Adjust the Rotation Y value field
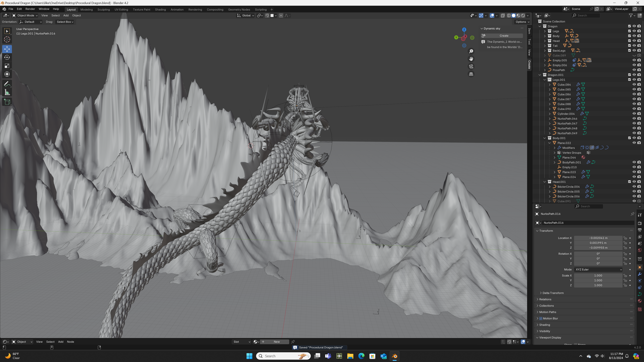 (x=598, y=259)
